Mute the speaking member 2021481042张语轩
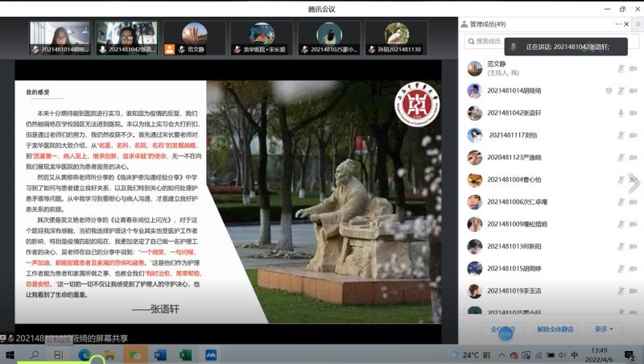 [621, 113]
